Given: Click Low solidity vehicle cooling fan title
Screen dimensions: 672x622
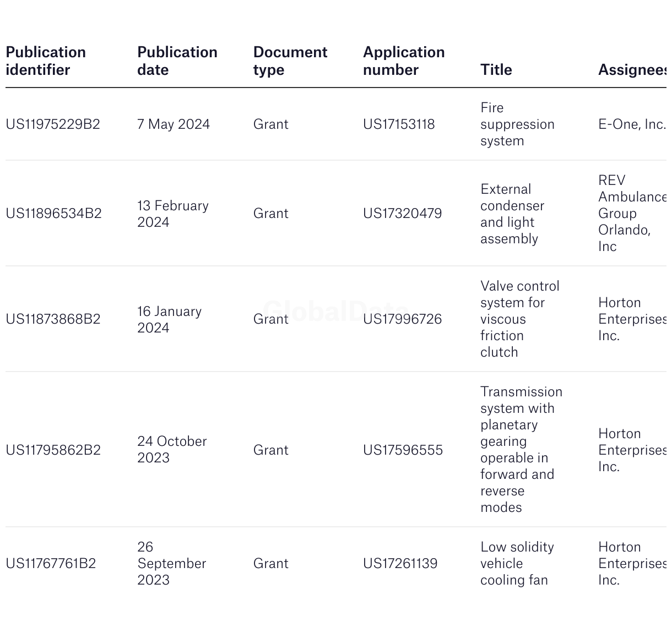Looking at the screenshot, I should click(x=517, y=564).
